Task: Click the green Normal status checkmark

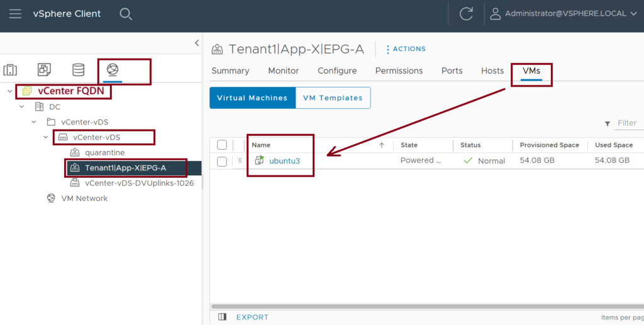Action: [x=468, y=161]
